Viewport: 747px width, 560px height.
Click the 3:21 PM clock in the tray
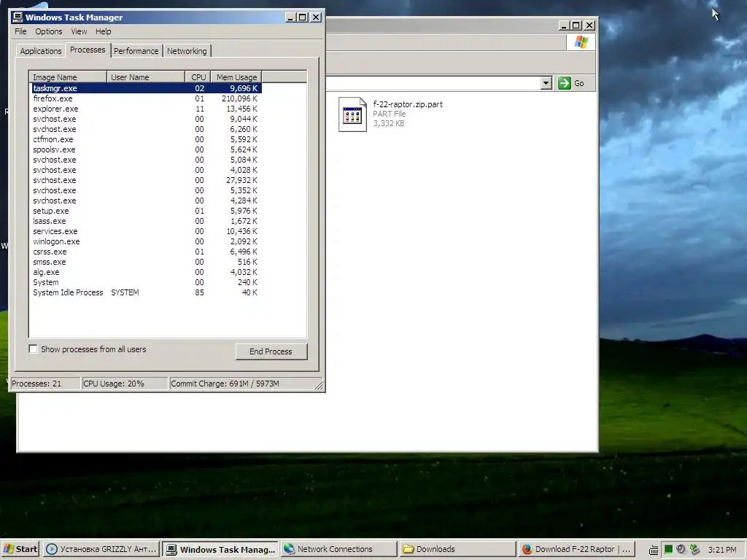click(722, 550)
